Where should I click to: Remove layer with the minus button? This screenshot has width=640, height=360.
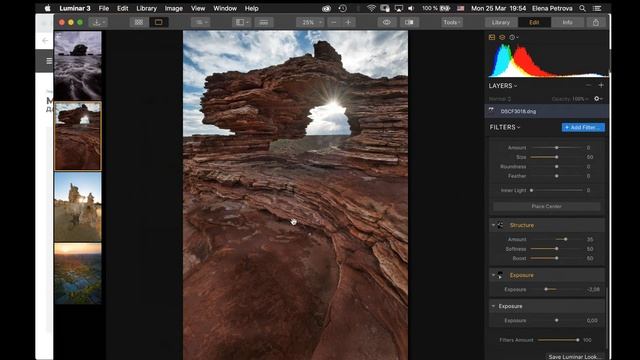coord(588,85)
